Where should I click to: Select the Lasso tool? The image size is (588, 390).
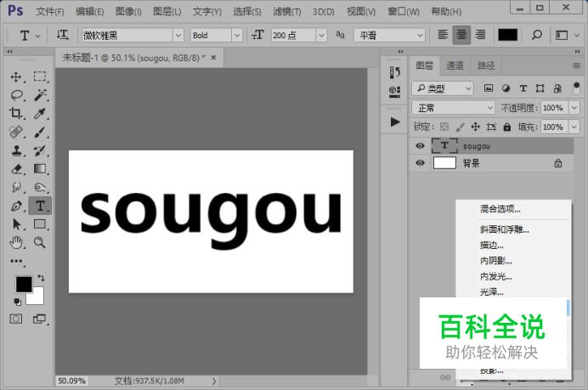tap(16, 95)
